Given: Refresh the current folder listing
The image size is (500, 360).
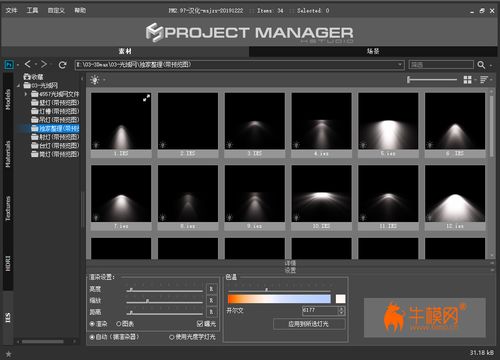Looking at the screenshot, I should pyautogui.click(x=62, y=65).
